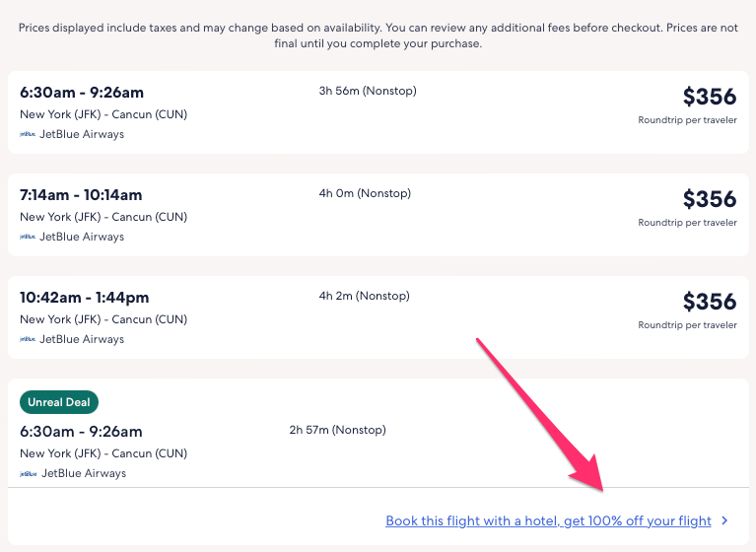
Task: Click the 4h 0m (Nonstop) duration
Action: pos(364,194)
